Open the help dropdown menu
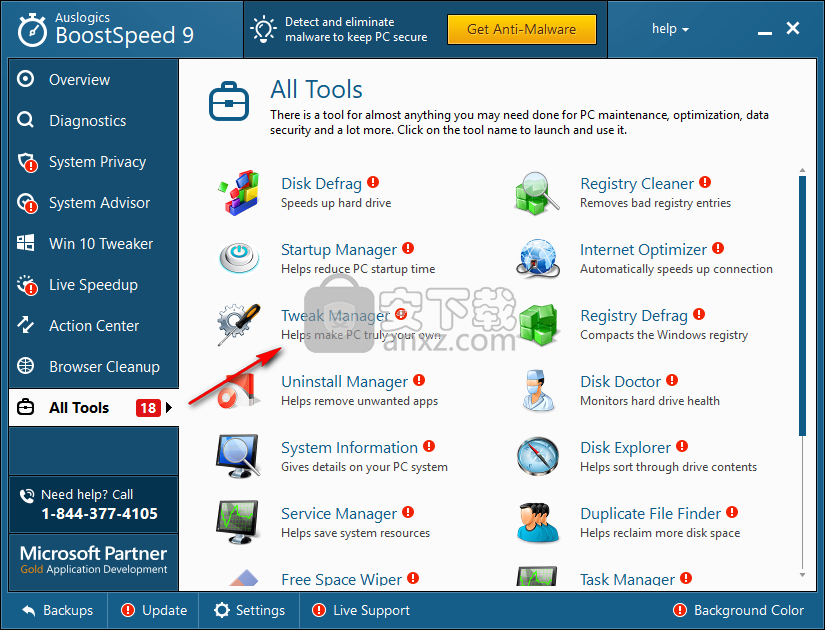This screenshot has height=630, width=825. (x=670, y=28)
